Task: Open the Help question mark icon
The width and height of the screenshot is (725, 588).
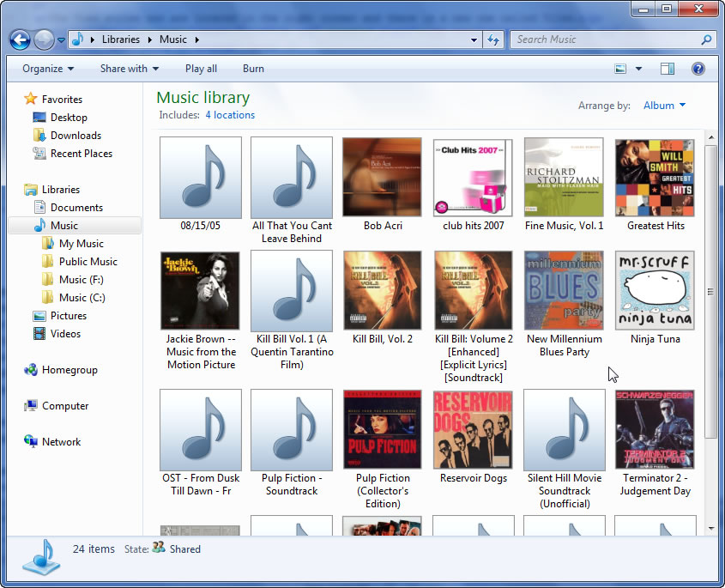Action: point(698,69)
